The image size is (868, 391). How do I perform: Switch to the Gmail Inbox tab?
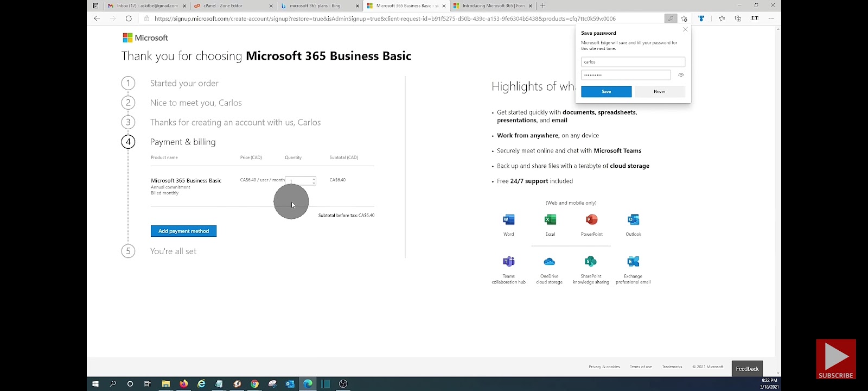[146, 6]
